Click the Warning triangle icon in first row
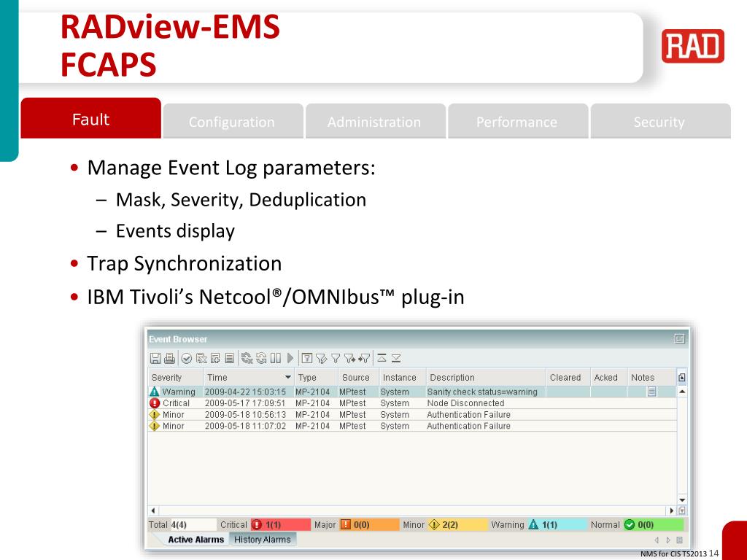This screenshot has height=560, width=747. point(155,392)
